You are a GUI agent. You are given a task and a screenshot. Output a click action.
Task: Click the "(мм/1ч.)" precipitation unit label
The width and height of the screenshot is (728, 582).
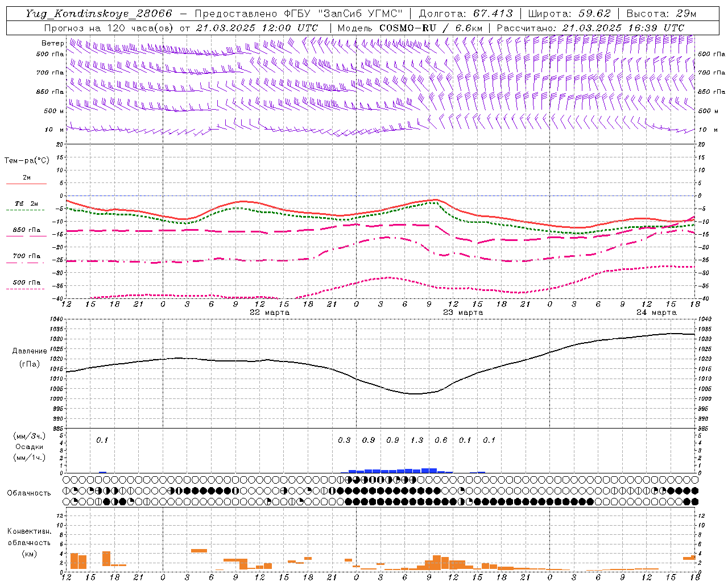(29, 458)
